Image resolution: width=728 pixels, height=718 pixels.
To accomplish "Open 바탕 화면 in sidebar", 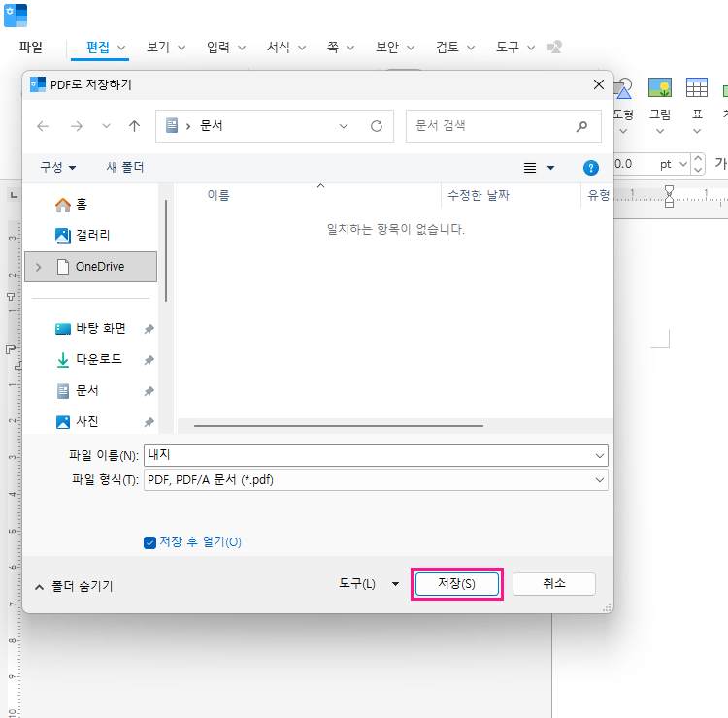I will pos(100,328).
